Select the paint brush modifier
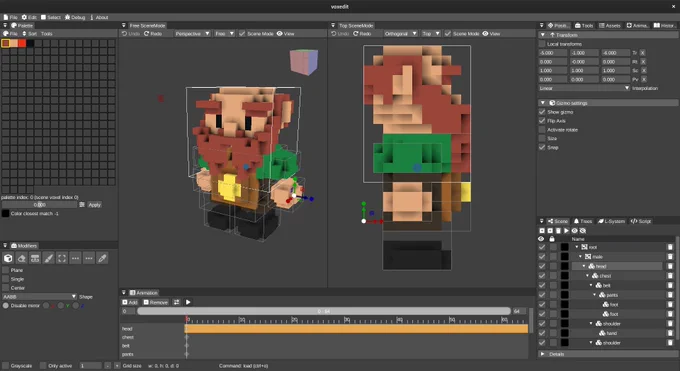Screen dimensions: 680x371 [x=49, y=258]
